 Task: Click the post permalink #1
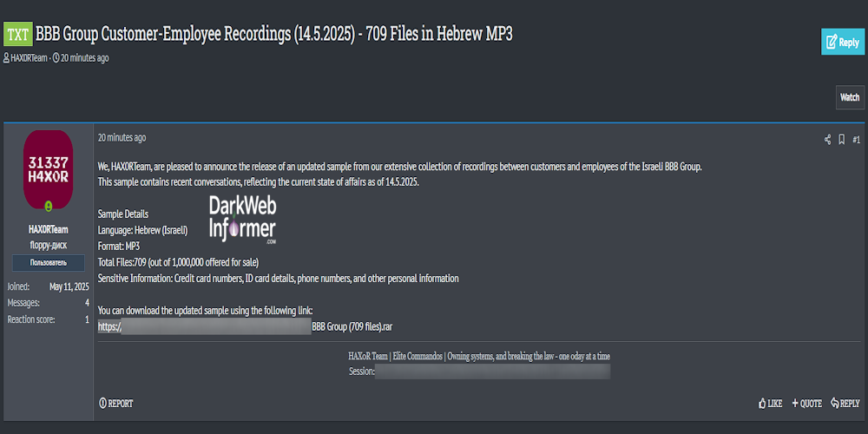(x=856, y=139)
